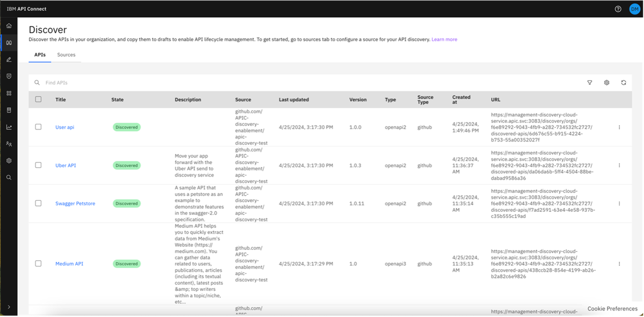Click Discovered badge in Uber API row
The height and width of the screenshot is (317, 644).
pyautogui.click(x=127, y=165)
